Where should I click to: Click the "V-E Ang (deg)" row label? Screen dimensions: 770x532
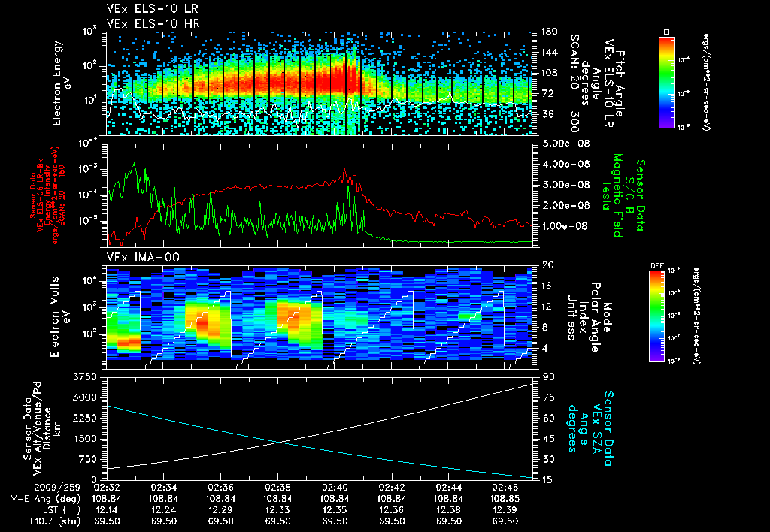pos(46,499)
